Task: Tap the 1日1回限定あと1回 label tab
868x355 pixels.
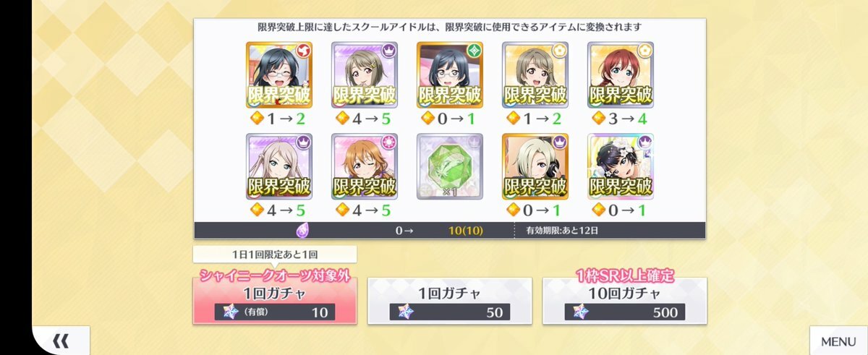Action: [274, 255]
